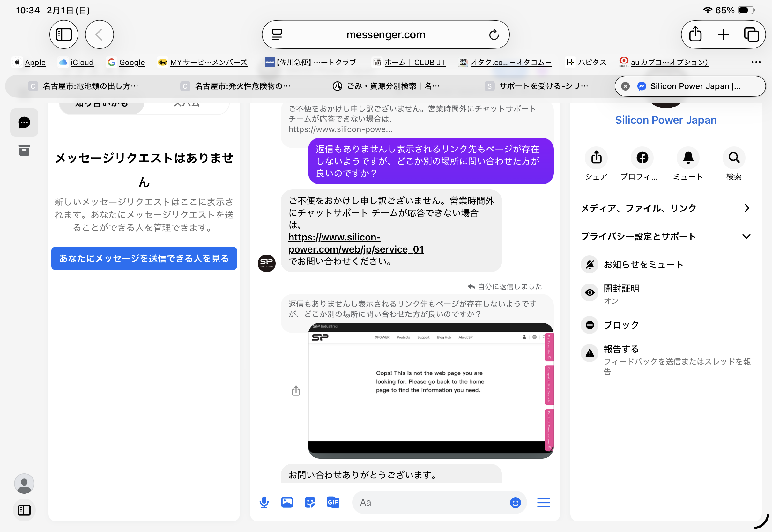772x532 pixels.
Task: Click the microphone voice message icon
Action: [x=264, y=502]
